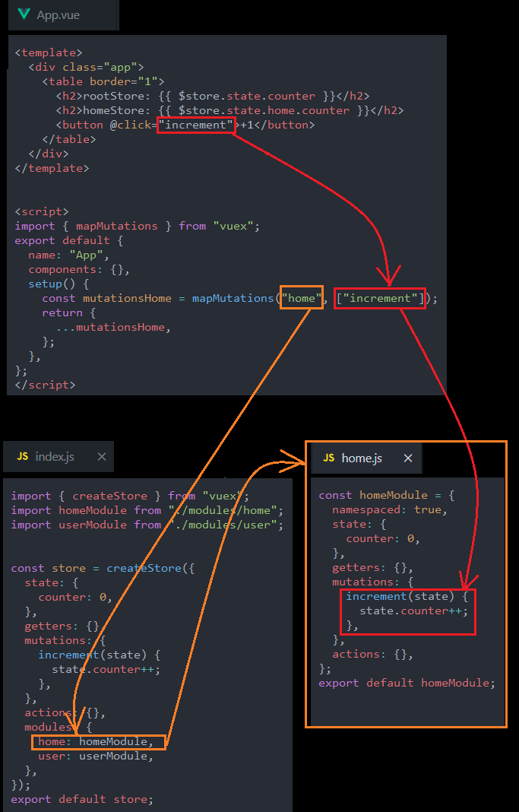Image resolution: width=519 pixels, height=812 pixels.
Task: Click 'state.counter++;' in index.js
Action: coord(106,669)
